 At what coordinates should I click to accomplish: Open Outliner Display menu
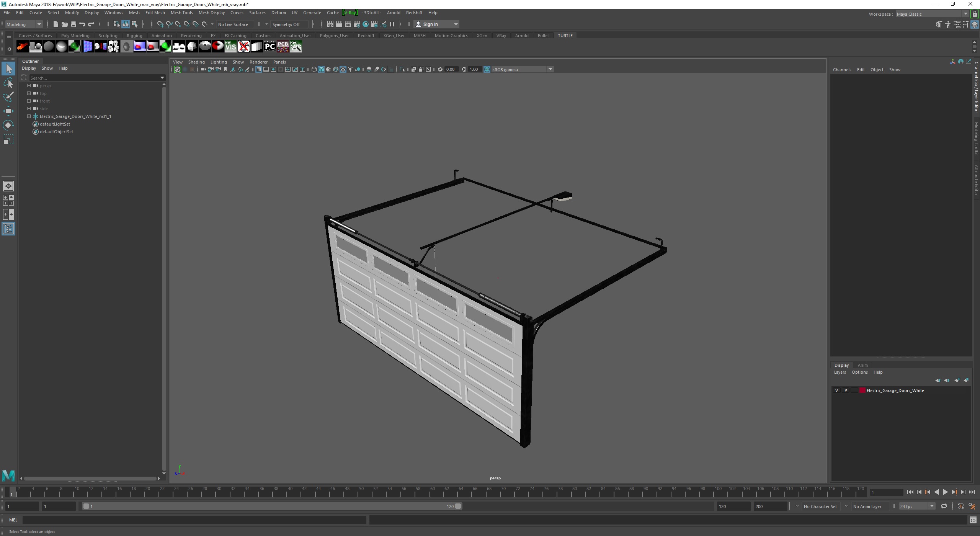[29, 68]
